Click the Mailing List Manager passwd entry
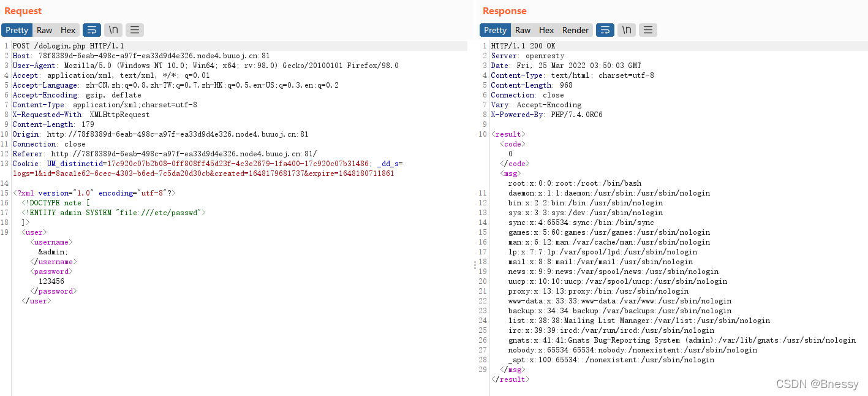The width and height of the screenshot is (868, 396). coord(639,321)
